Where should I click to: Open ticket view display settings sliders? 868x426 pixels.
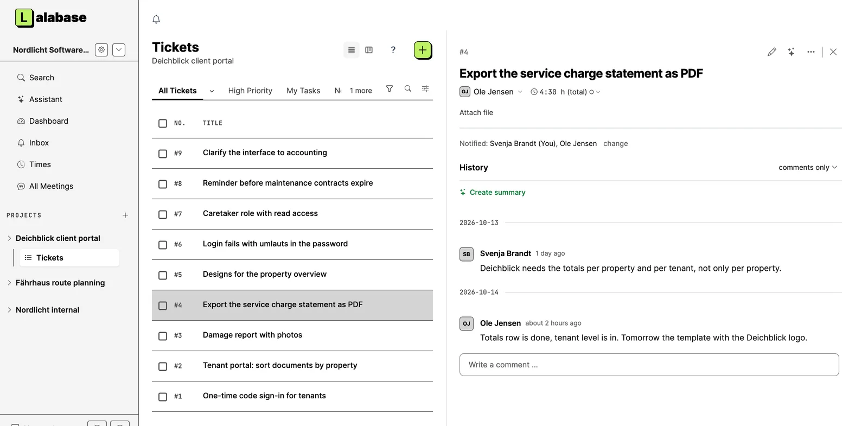pyautogui.click(x=425, y=89)
